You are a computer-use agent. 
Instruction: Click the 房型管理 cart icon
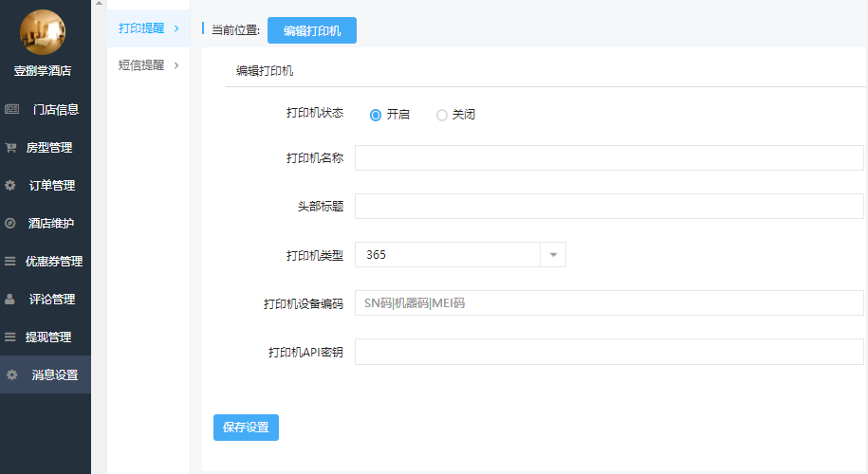coord(10,148)
